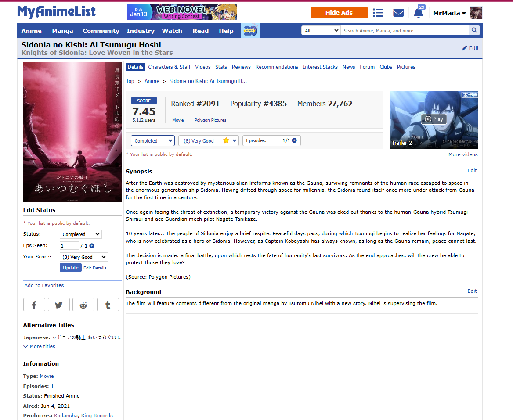This screenshot has width=513, height=420.
Task: Click the Movie link in Information
Action: 47,376
